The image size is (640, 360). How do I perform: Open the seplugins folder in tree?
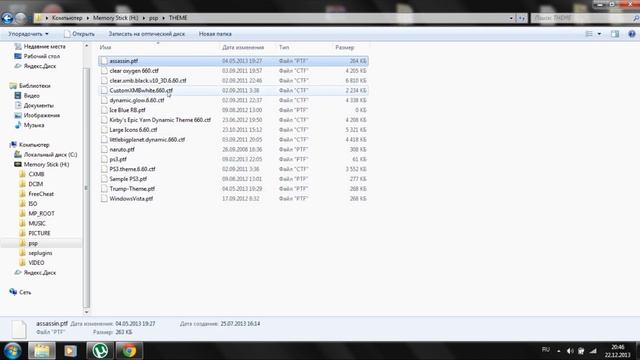tap(36, 253)
